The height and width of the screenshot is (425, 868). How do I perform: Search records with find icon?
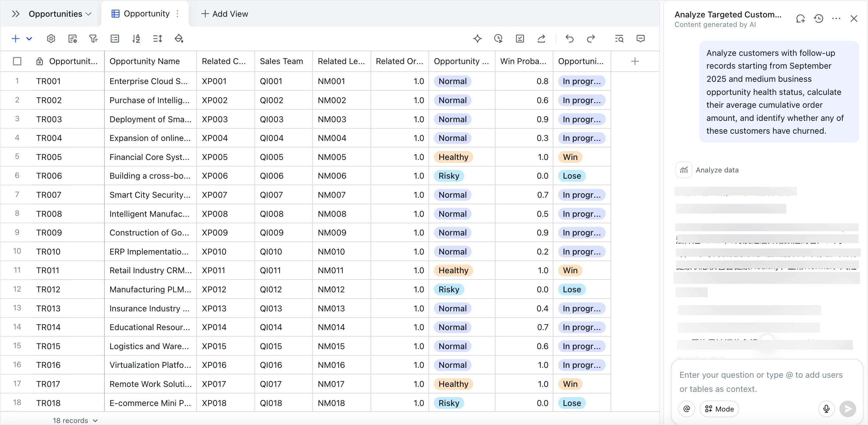pos(619,39)
